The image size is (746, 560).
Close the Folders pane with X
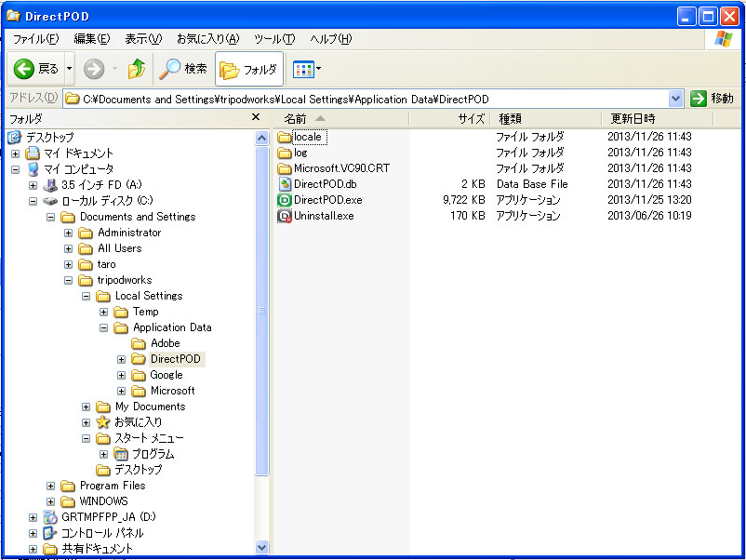(x=256, y=118)
